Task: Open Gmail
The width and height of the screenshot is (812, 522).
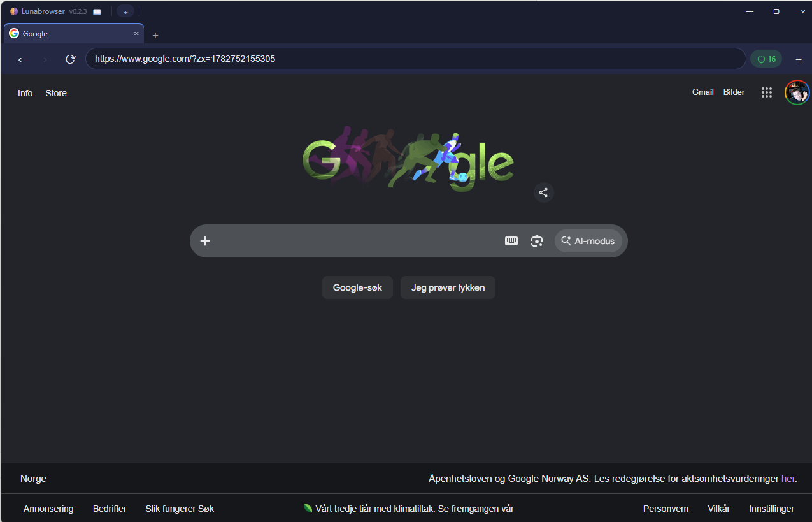Action: 703,92
